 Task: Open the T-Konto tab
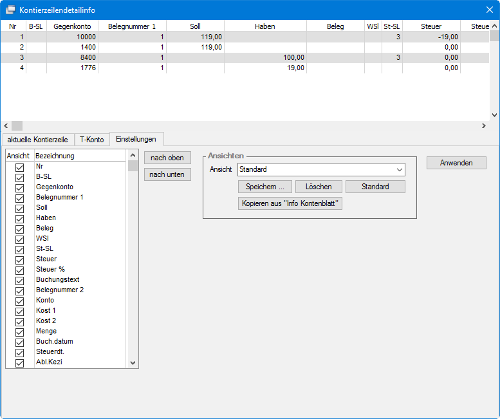point(92,139)
